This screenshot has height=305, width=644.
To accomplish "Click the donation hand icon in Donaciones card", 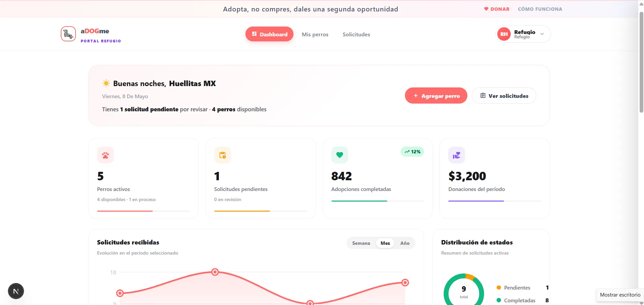I will coord(457,155).
